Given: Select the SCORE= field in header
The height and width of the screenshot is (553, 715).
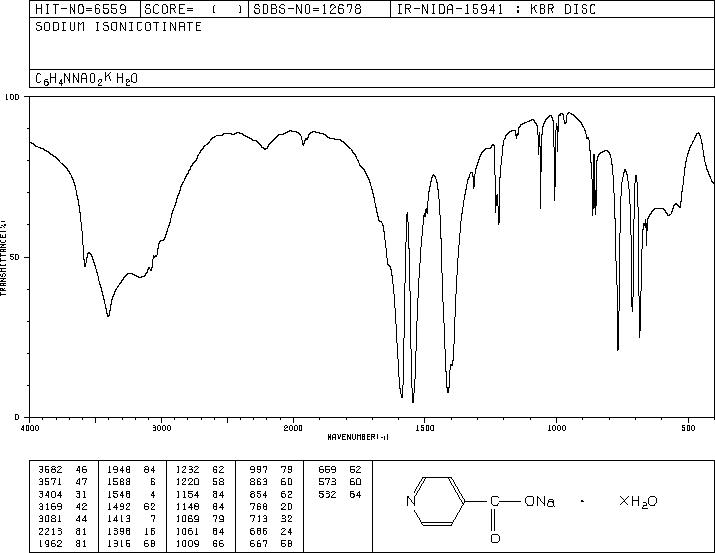Looking at the screenshot, I should pyautogui.click(x=194, y=9).
